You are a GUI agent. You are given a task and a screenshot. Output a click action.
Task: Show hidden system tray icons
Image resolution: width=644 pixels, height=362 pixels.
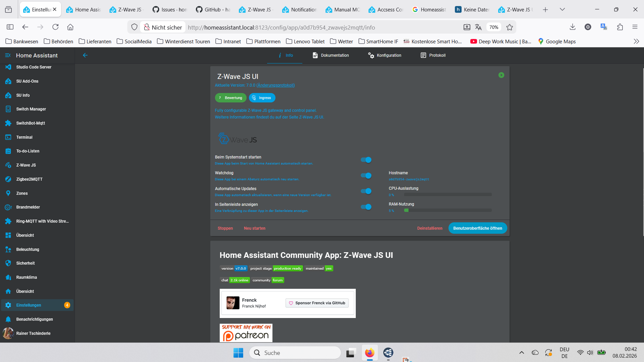[x=521, y=353]
